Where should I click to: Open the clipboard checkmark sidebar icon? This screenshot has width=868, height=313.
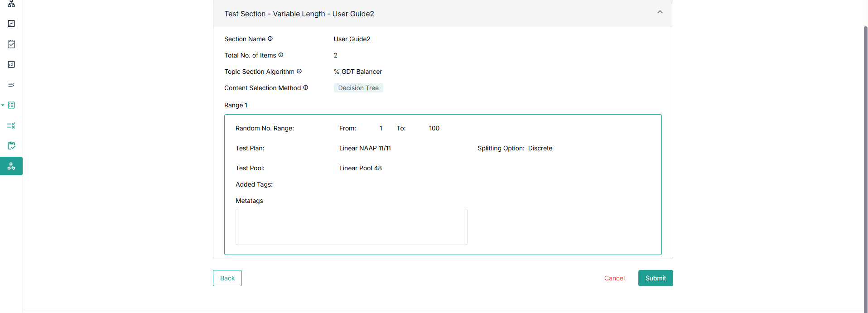point(11,44)
